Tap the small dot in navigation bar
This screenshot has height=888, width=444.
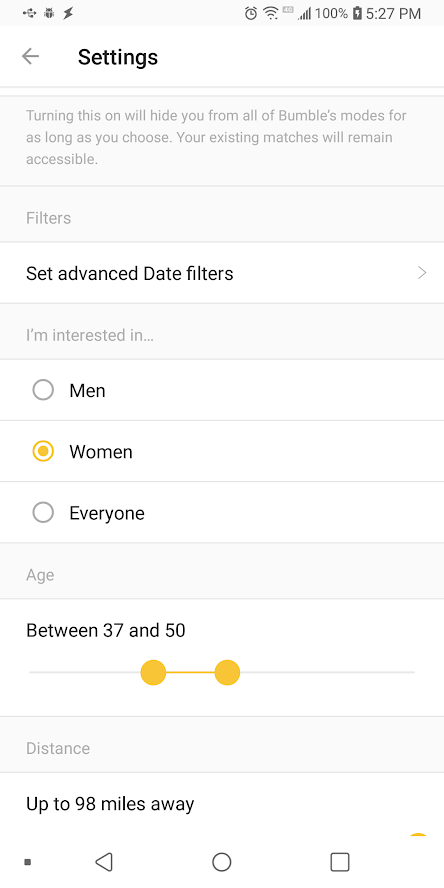click(27, 862)
